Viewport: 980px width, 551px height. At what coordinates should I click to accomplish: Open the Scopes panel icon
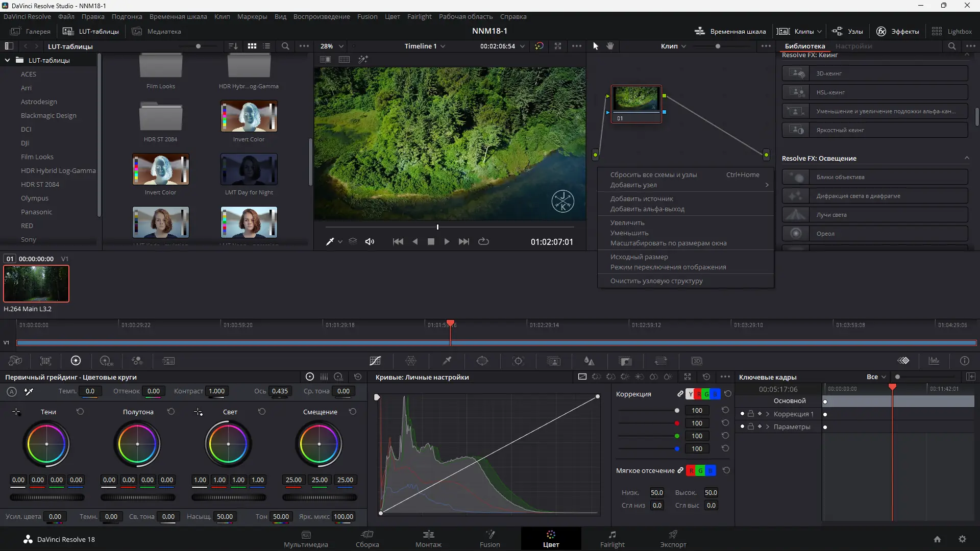[x=934, y=361]
